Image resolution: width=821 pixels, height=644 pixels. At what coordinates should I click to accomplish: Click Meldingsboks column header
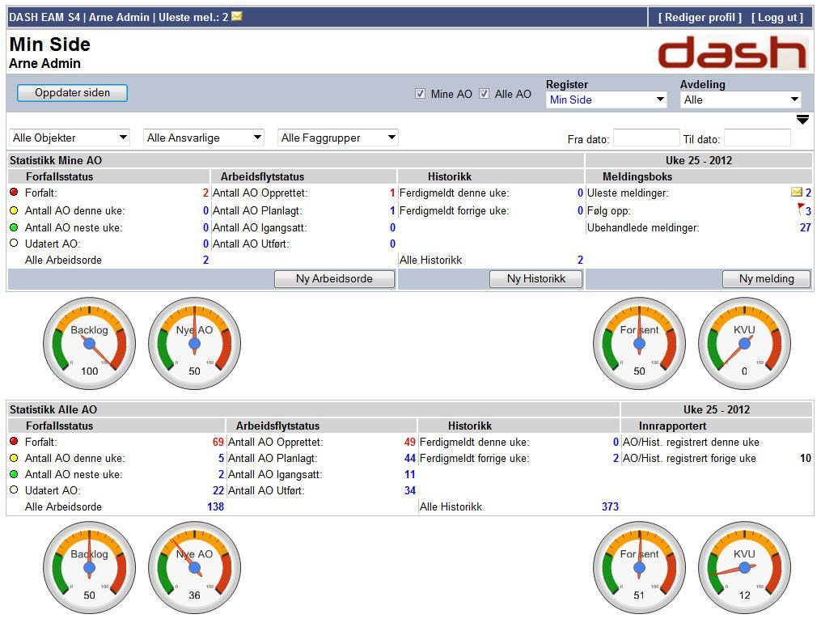pyautogui.click(x=637, y=176)
